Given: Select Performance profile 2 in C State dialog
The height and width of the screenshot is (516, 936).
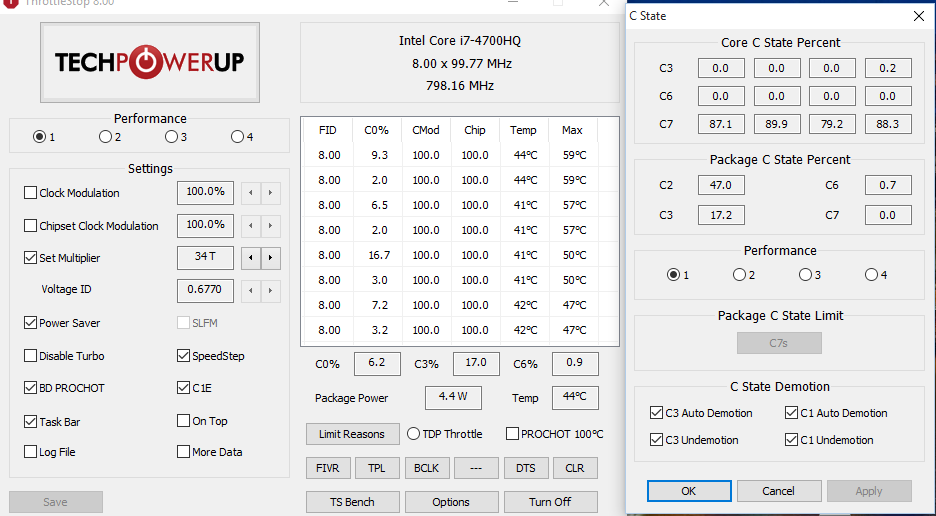Looking at the screenshot, I should tap(739, 275).
